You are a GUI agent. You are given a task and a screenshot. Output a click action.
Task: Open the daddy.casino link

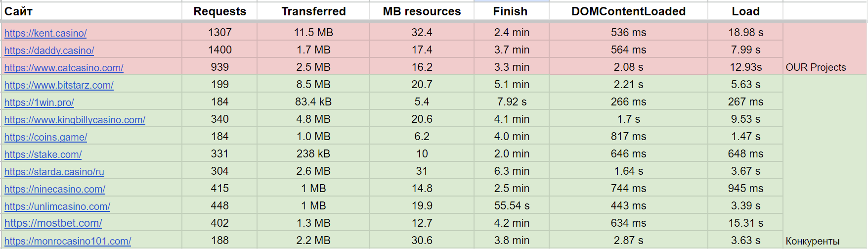[x=49, y=50]
